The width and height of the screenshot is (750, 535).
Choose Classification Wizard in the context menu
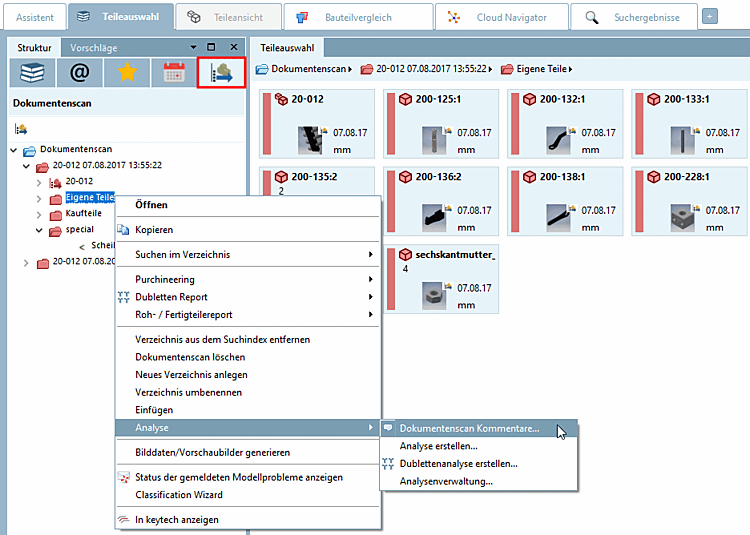pos(179,495)
